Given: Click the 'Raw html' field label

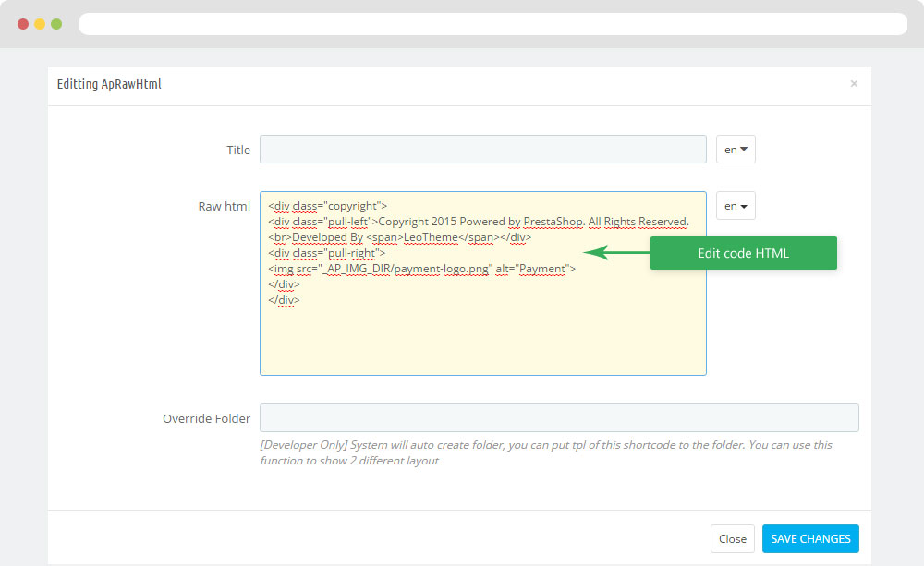Looking at the screenshot, I should [x=224, y=206].
